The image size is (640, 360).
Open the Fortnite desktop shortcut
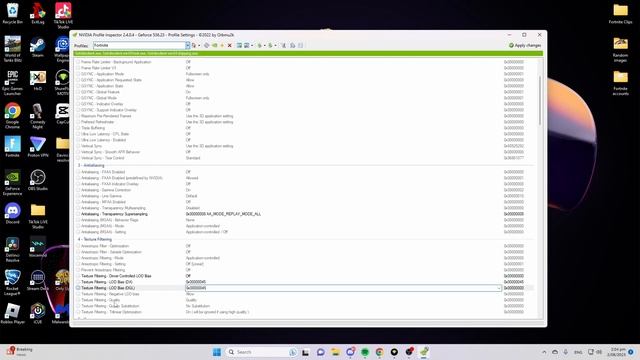(x=13, y=147)
